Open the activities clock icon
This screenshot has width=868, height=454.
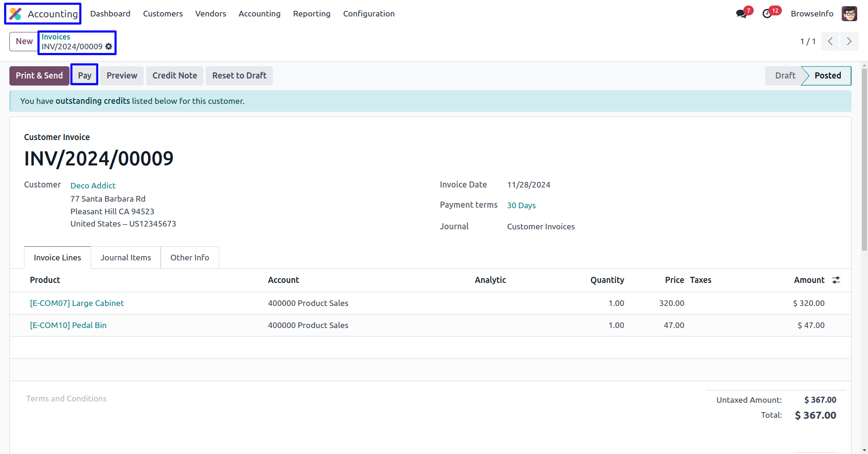(767, 14)
